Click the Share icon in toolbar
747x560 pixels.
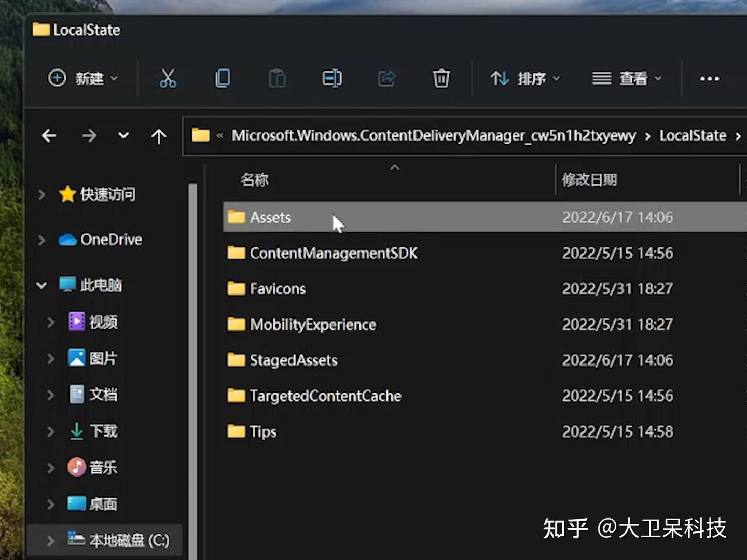(x=386, y=78)
